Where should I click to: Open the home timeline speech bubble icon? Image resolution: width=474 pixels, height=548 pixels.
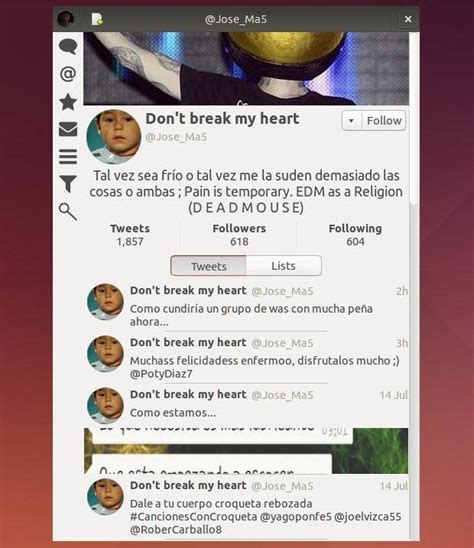68,46
